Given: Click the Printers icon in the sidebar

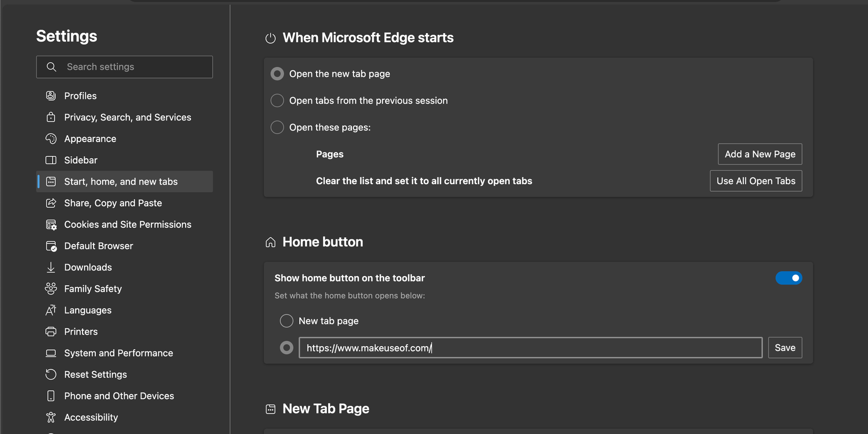Looking at the screenshot, I should tap(51, 331).
